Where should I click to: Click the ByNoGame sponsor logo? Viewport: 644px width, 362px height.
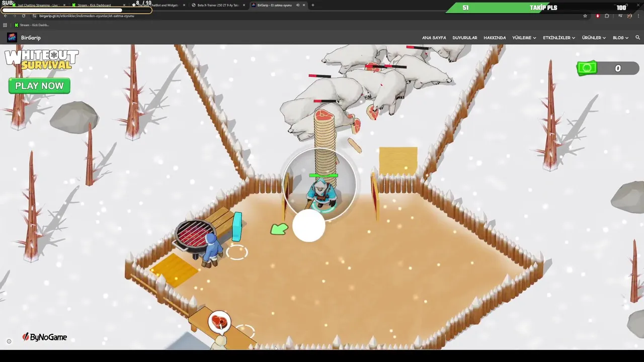point(44,337)
